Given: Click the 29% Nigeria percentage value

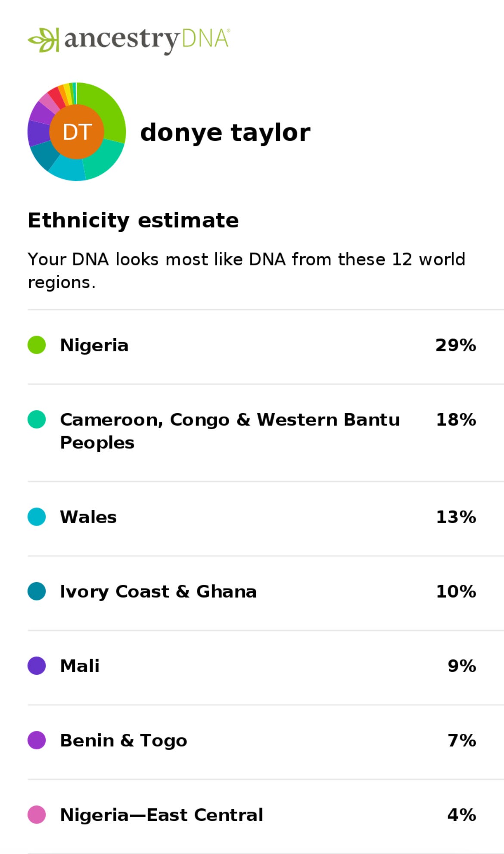Looking at the screenshot, I should (456, 345).
